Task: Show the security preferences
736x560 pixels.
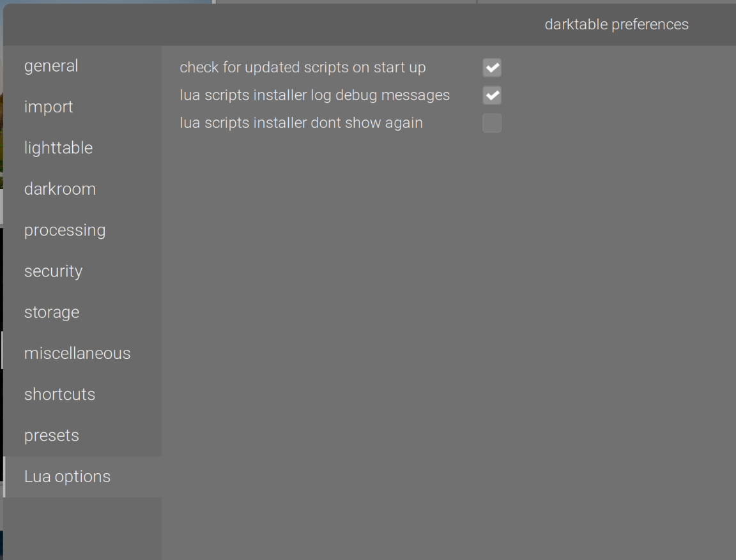Action: coord(53,271)
